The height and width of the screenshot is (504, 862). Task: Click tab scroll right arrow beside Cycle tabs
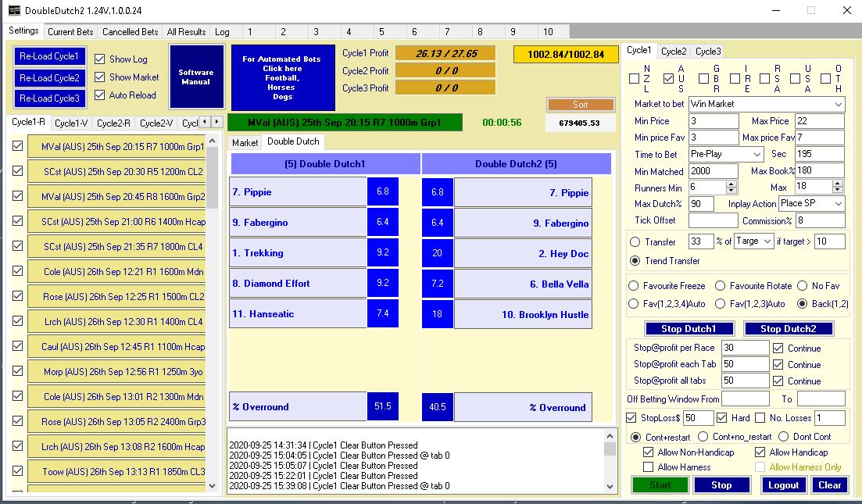[x=216, y=121]
